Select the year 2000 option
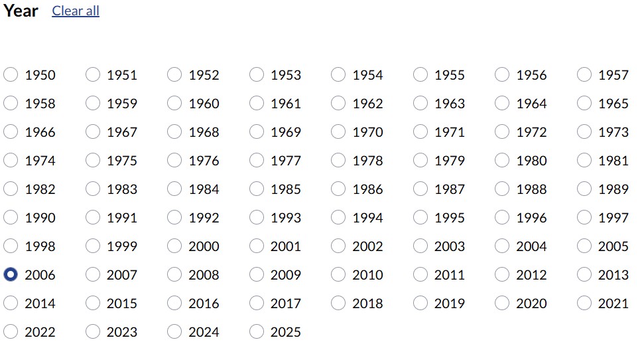The image size is (644, 350). pyautogui.click(x=175, y=246)
